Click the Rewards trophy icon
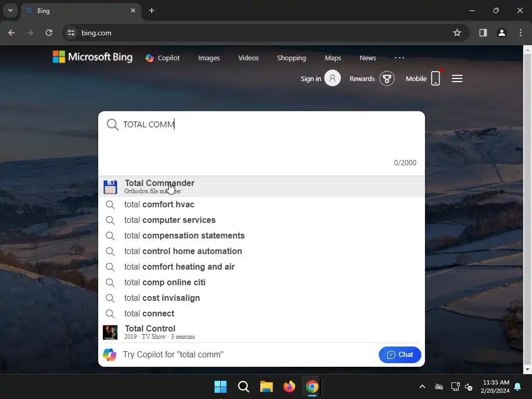The image size is (532, 399). pyautogui.click(x=387, y=79)
